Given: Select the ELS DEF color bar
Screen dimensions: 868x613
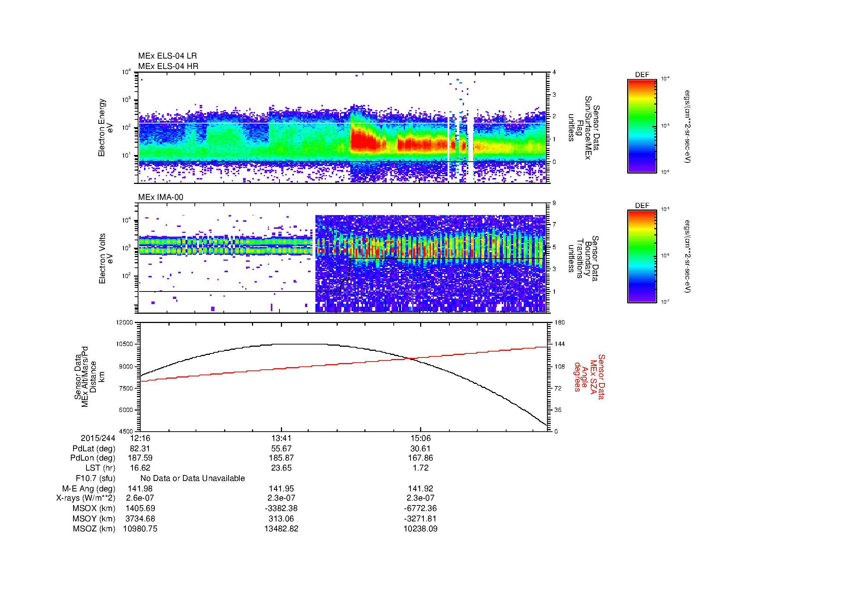Looking at the screenshot, I should coord(642,126).
